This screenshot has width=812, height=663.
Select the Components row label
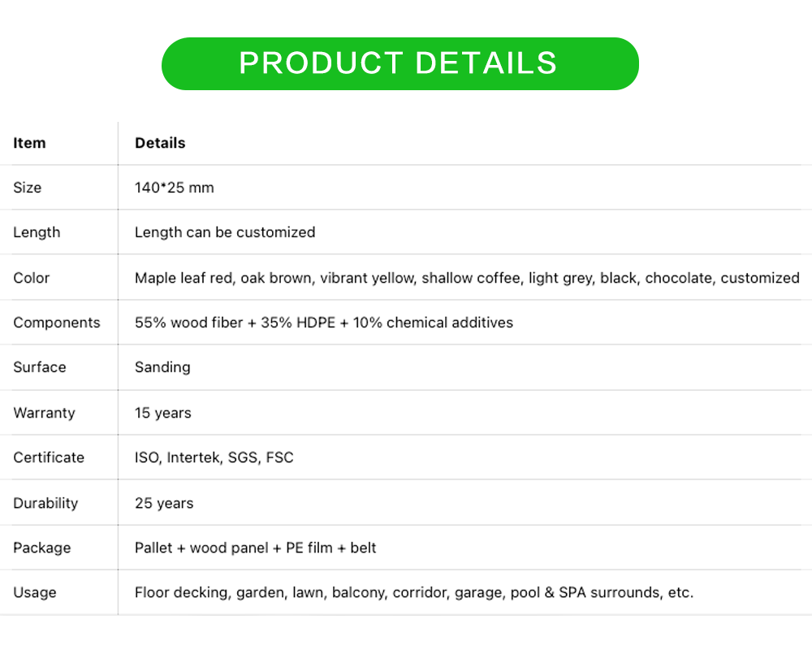(x=56, y=323)
